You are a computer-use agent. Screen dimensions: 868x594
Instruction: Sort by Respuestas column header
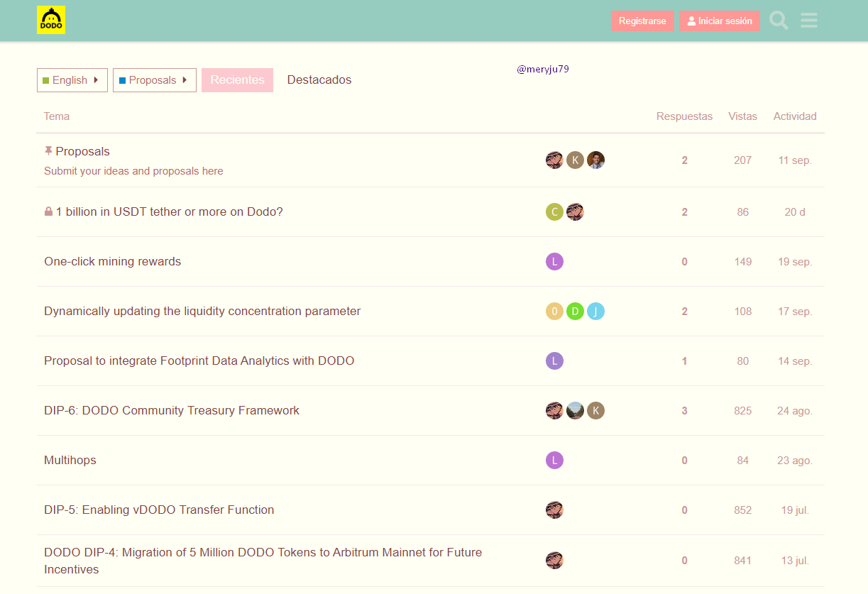click(684, 116)
